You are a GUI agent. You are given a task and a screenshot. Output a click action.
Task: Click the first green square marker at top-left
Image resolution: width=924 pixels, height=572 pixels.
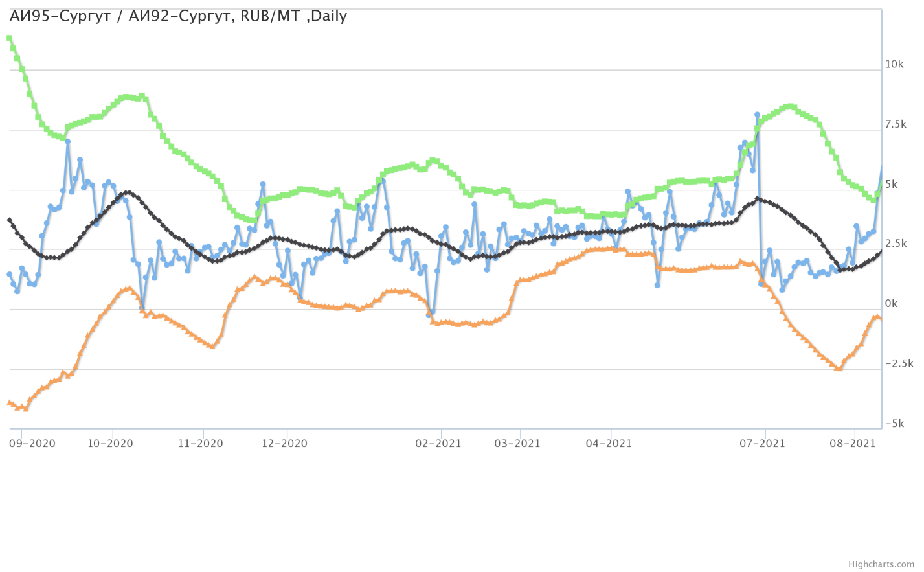click(x=9, y=38)
